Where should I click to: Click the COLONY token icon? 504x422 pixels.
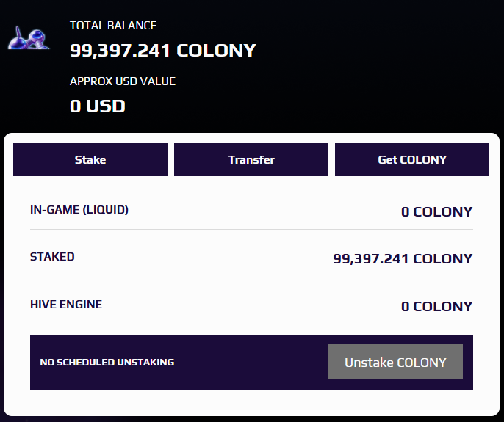click(29, 37)
